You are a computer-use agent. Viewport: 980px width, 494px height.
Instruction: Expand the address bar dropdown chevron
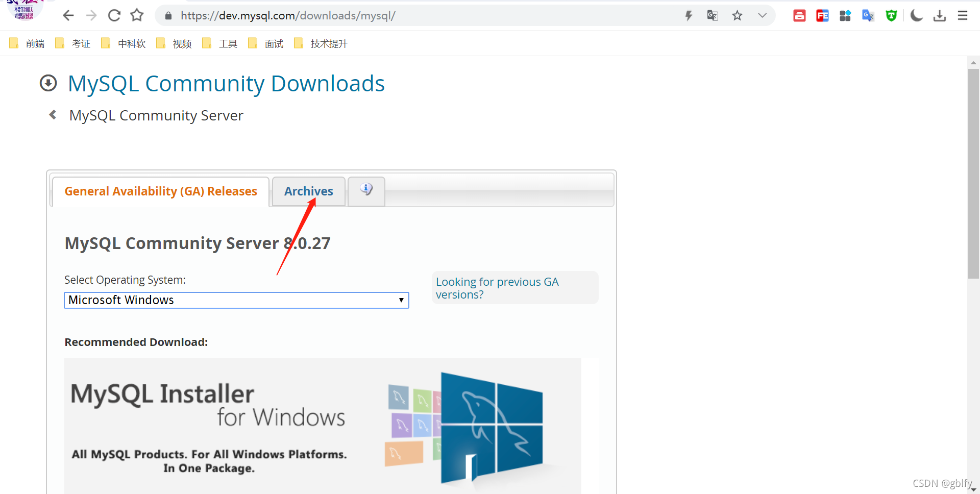(762, 16)
